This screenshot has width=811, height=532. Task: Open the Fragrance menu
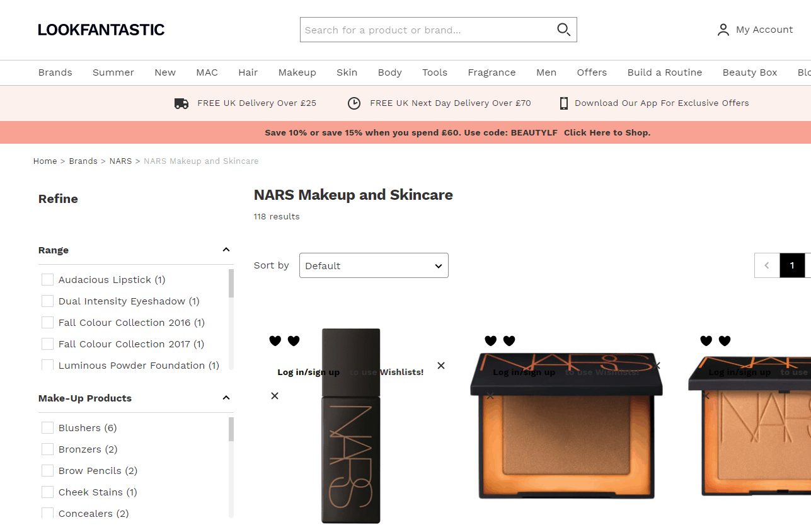coord(492,72)
